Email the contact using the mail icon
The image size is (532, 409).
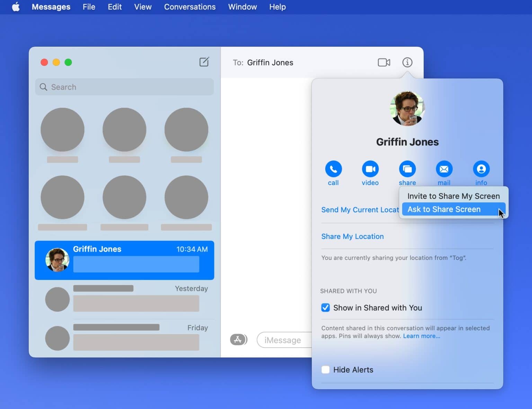[x=444, y=169]
